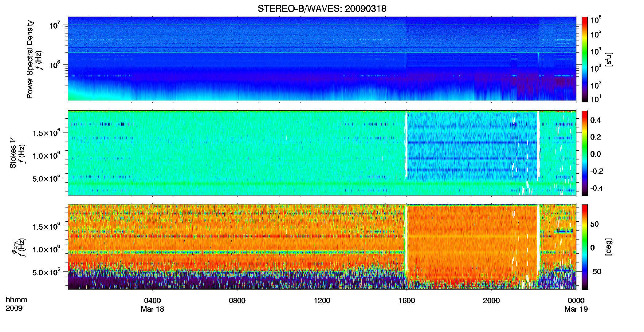Click the -0.4 label on the Stokes color bar
Image resolution: width=644 pixels, height=332 pixels.
click(596, 188)
